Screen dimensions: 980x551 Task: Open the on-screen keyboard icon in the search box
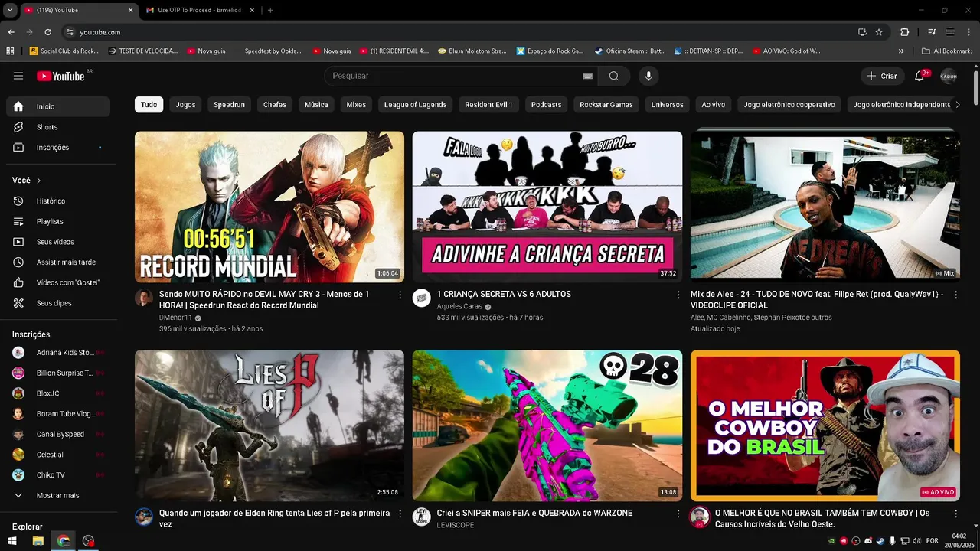[587, 77]
